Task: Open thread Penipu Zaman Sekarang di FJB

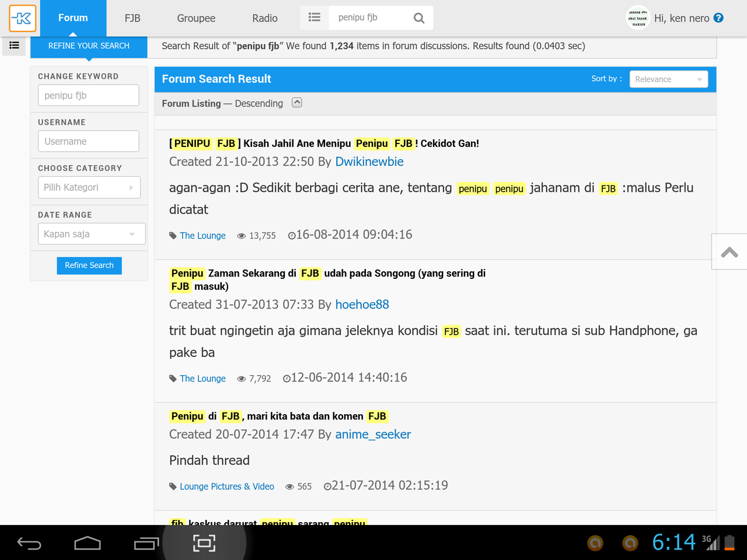Action: point(327,279)
